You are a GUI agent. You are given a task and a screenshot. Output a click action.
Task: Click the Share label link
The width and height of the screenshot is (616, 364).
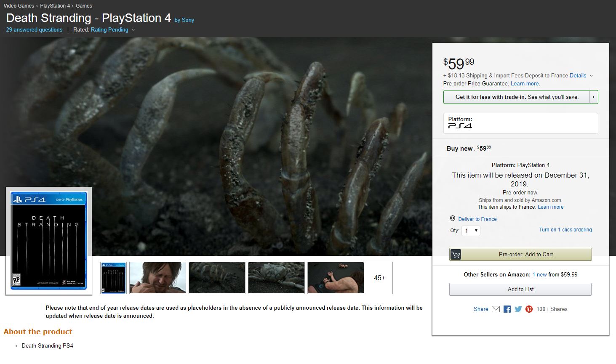(x=481, y=309)
